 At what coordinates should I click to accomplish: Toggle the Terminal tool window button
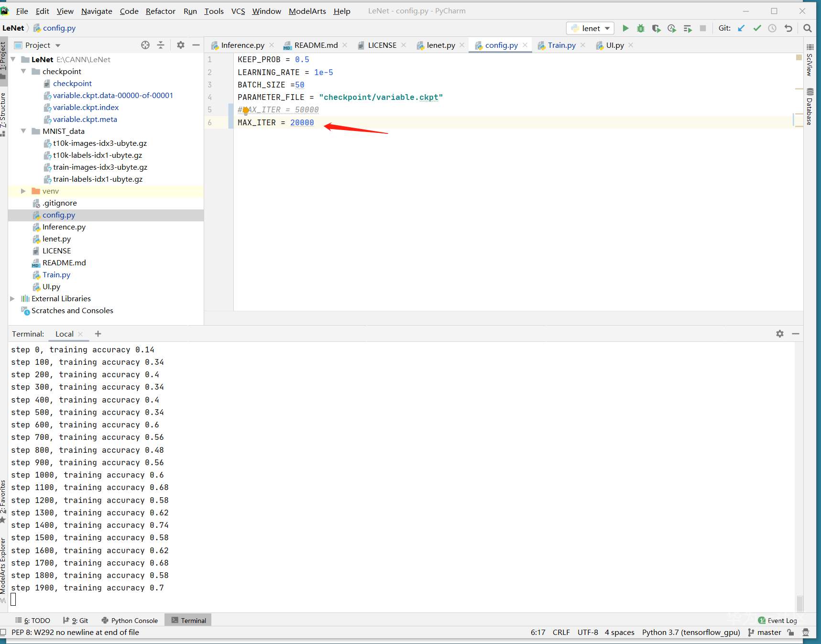pos(188,621)
